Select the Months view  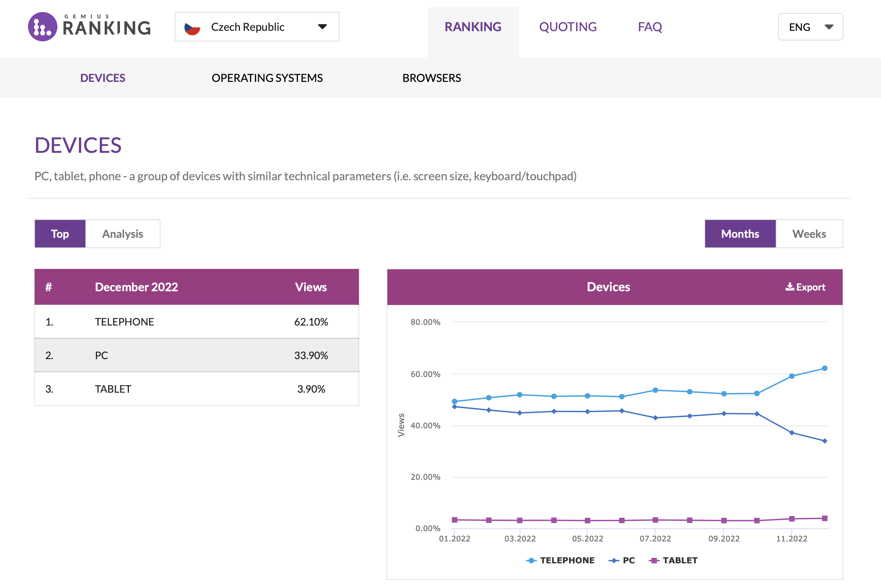[x=740, y=234]
